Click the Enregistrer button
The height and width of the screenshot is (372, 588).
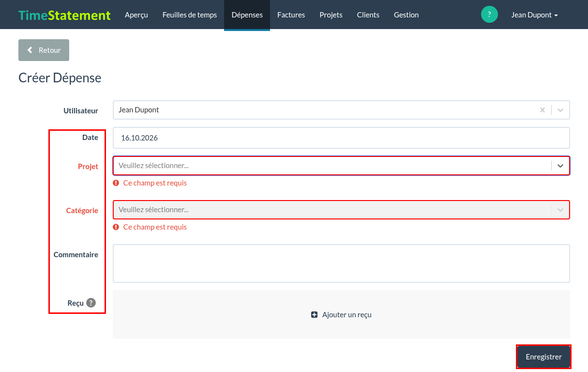coord(543,357)
